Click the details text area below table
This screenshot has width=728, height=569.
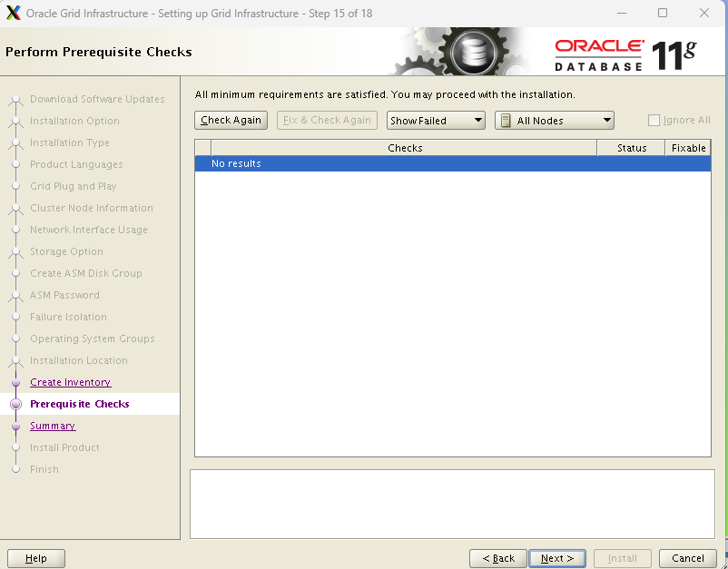(452, 504)
